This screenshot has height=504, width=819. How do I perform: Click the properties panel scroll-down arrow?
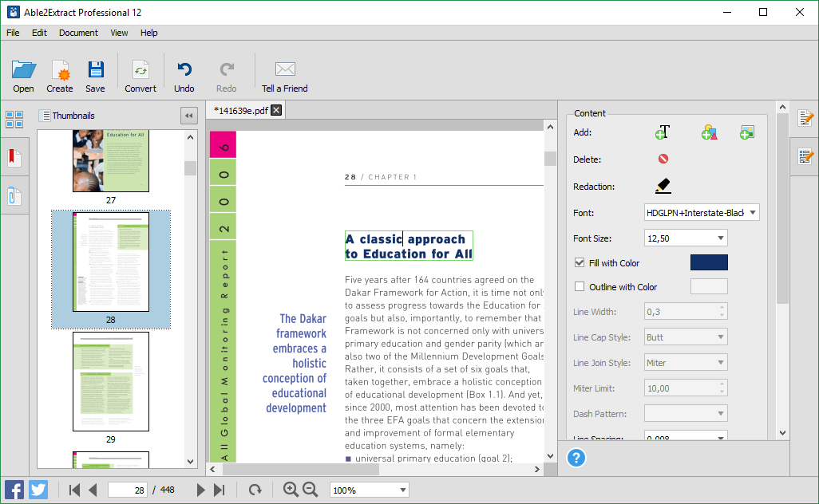point(782,432)
